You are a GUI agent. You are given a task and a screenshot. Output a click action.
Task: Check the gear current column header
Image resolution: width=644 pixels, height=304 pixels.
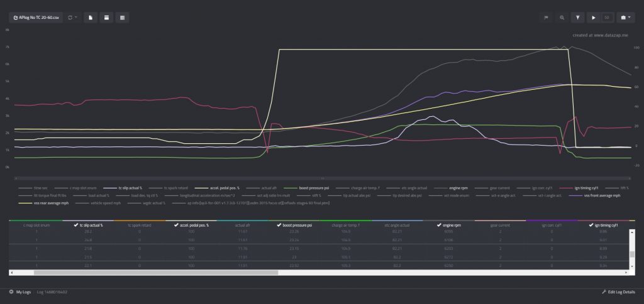click(x=500, y=225)
